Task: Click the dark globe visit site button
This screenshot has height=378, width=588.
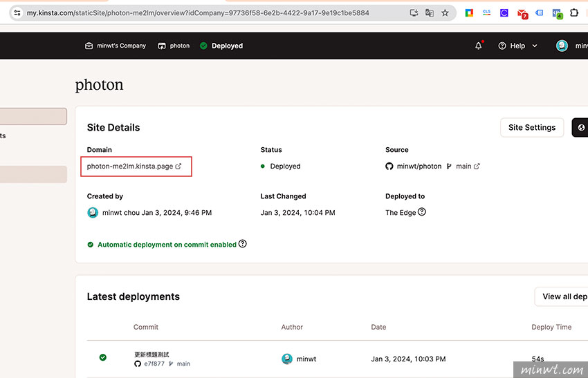Action: pos(580,127)
